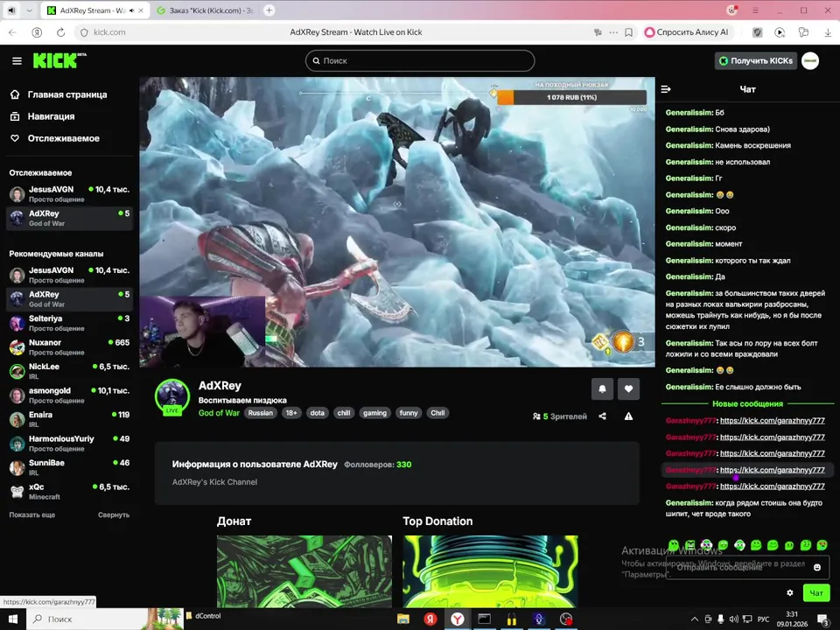840x630 pixels.
Task: Open the Windows Start menu
Action: click(13, 619)
